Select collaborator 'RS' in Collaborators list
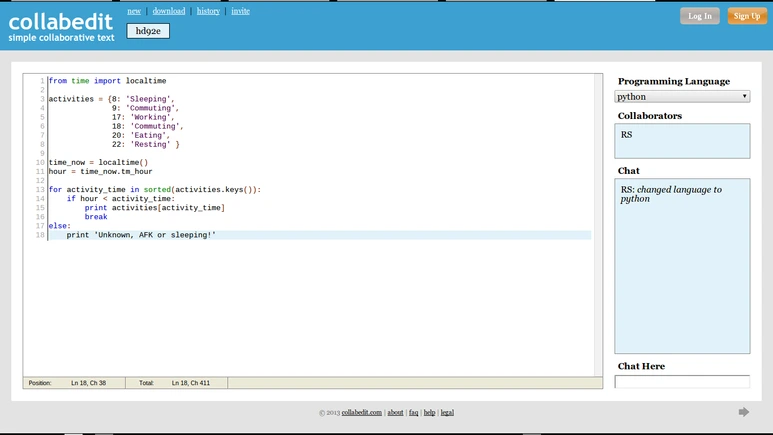 coord(626,135)
